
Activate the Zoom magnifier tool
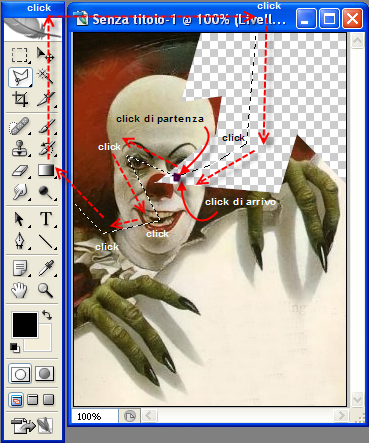[x=45, y=290]
